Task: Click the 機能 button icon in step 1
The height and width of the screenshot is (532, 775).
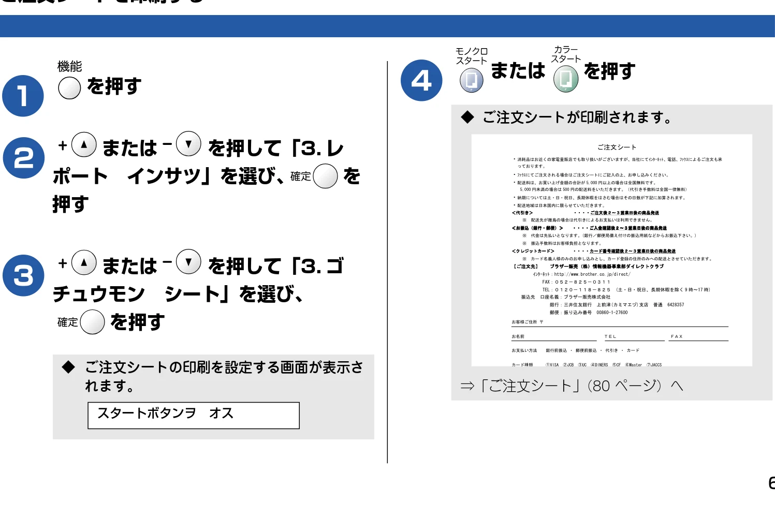Action: pos(69,88)
